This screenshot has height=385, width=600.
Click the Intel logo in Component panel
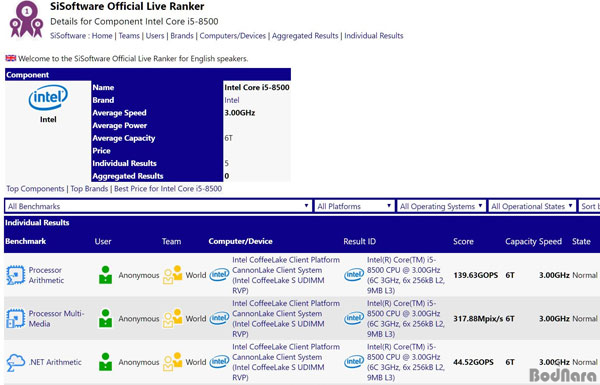pyautogui.click(x=48, y=97)
